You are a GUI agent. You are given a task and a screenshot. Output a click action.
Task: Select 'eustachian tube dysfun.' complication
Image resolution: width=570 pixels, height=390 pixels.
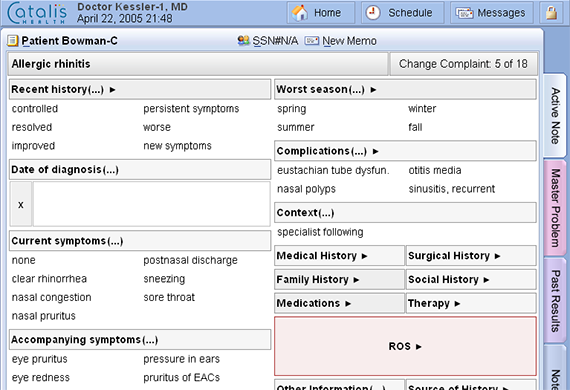pyautogui.click(x=333, y=170)
